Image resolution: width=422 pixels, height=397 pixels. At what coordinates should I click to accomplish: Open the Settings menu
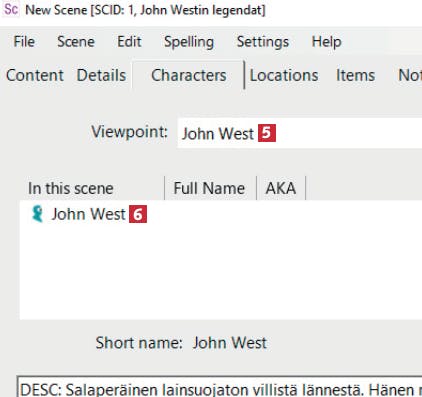click(263, 42)
